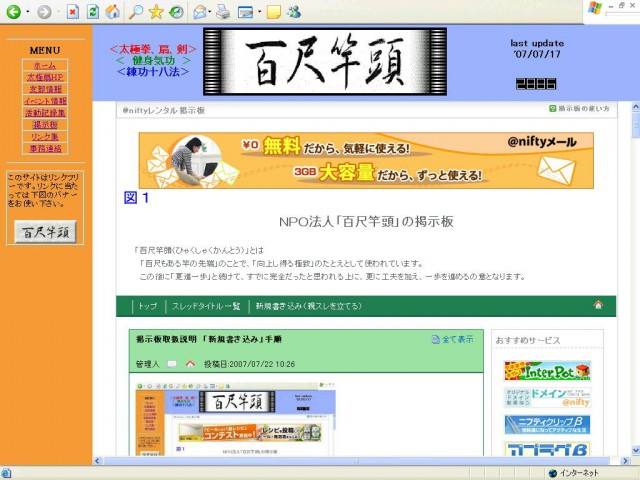Click the @nifty mail advertisement banner
The image size is (640, 480).
click(365, 160)
